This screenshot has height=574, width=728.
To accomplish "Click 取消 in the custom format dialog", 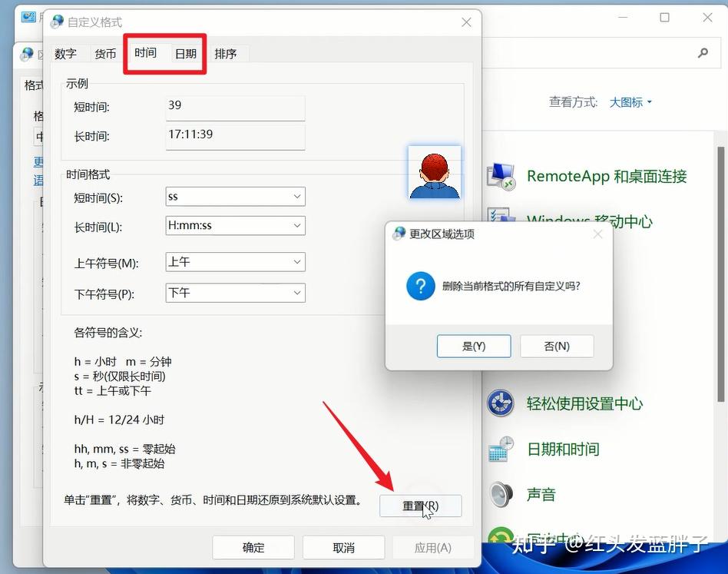I will click(343, 548).
